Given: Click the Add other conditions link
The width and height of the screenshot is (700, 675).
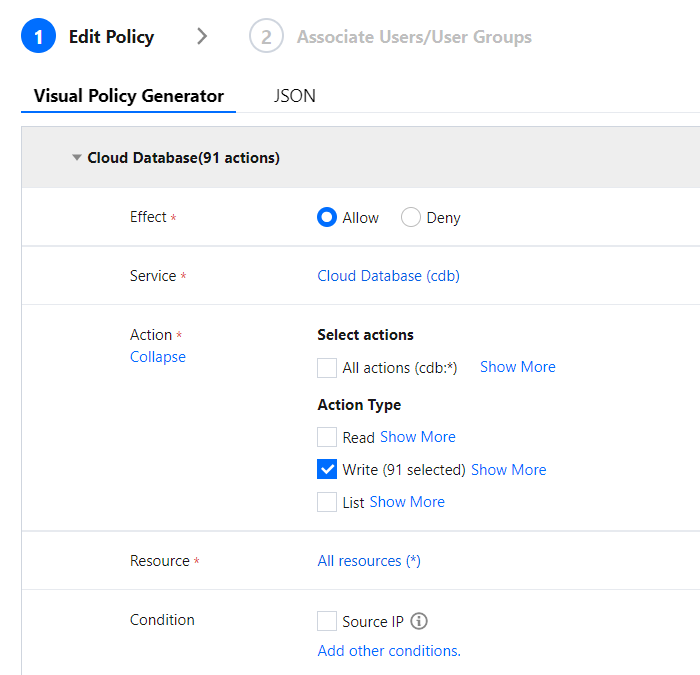Looking at the screenshot, I should (388, 651).
